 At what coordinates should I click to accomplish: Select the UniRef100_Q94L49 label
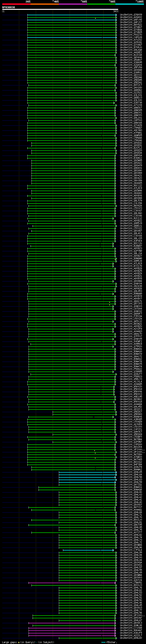[x=131, y=573]
